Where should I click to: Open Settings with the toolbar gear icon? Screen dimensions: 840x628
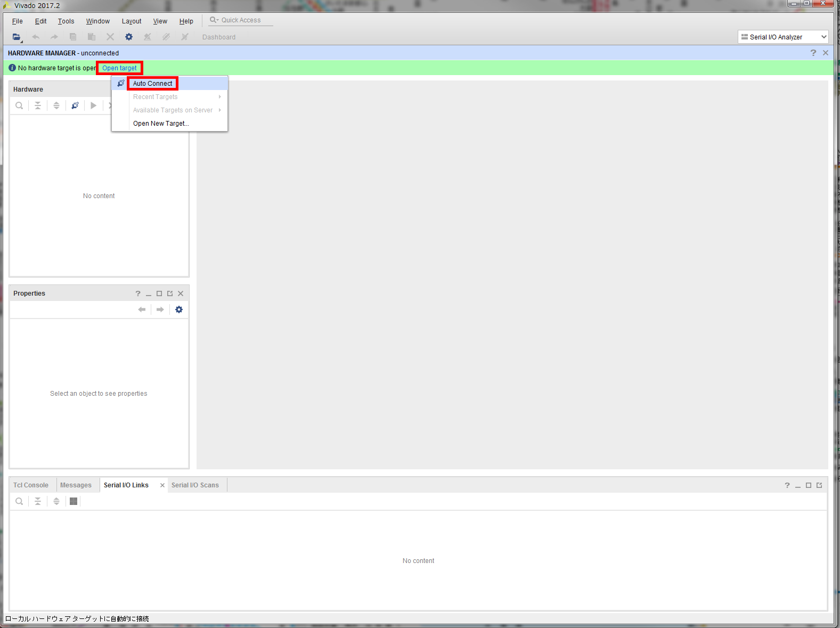click(x=129, y=37)
